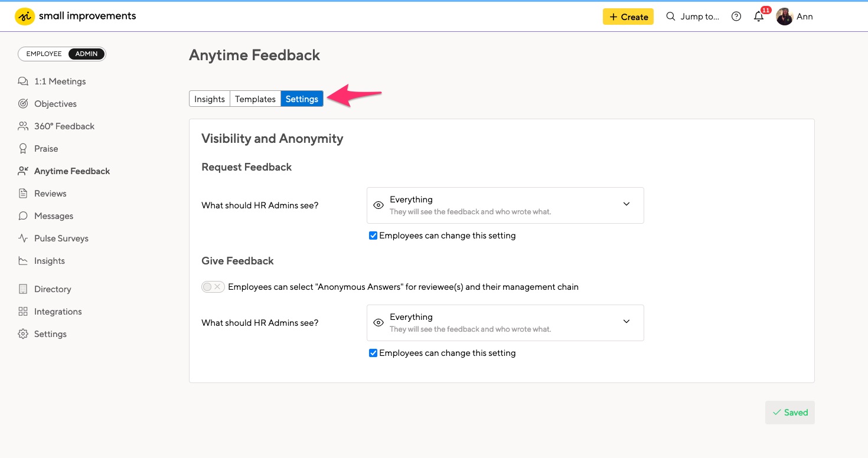Click the Saved confirmation button

click(789, 412)
